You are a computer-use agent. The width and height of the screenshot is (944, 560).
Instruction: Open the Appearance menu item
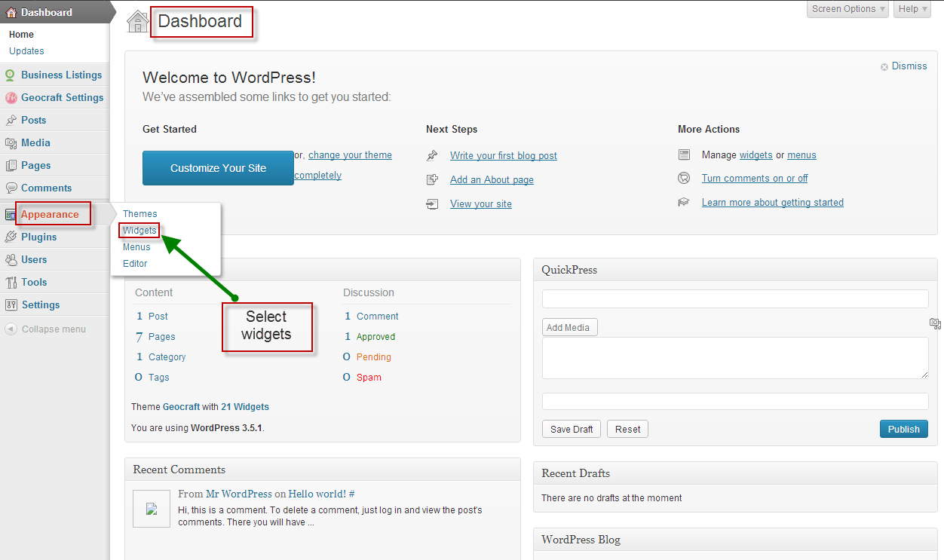click(x=50, y=214)
